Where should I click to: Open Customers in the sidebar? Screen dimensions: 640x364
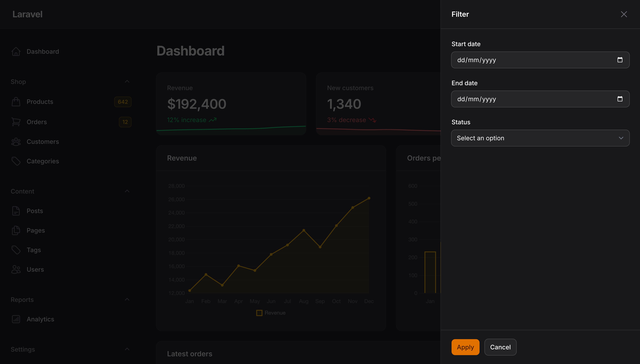(x=71, y=142)
